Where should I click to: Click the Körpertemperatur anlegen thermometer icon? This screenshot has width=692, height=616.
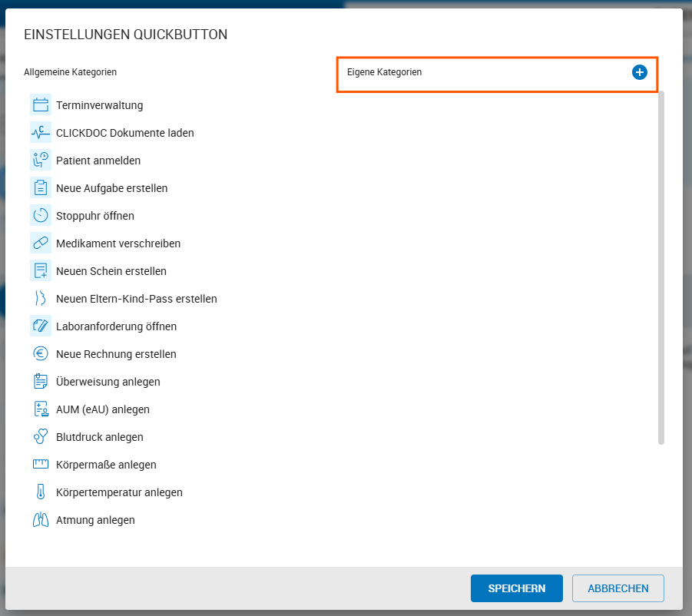point(41,492)
